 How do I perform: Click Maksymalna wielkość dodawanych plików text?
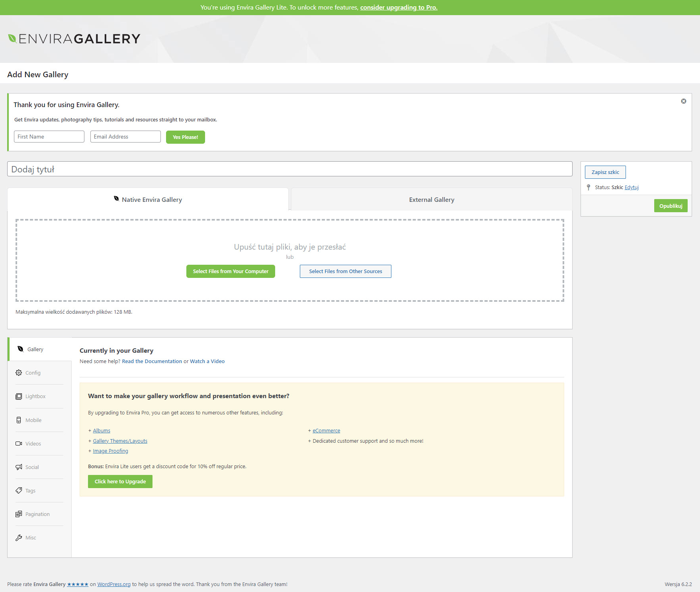click(74, 312)
